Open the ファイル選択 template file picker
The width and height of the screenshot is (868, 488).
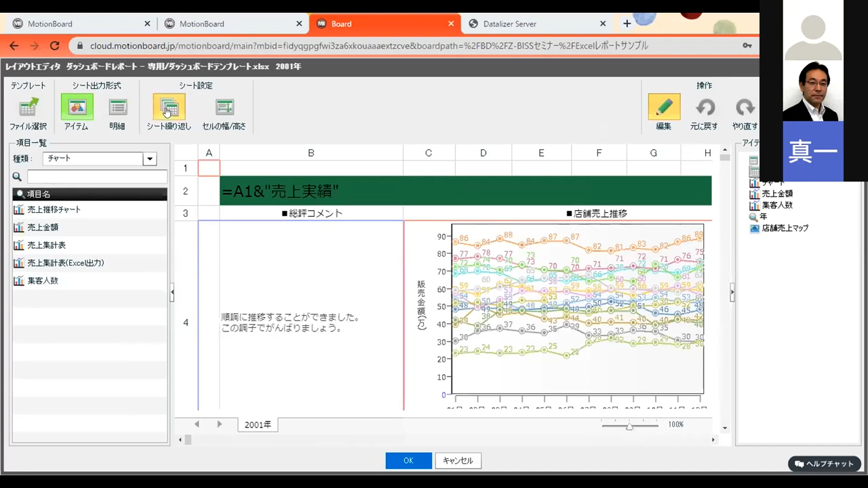pos(28,113)
